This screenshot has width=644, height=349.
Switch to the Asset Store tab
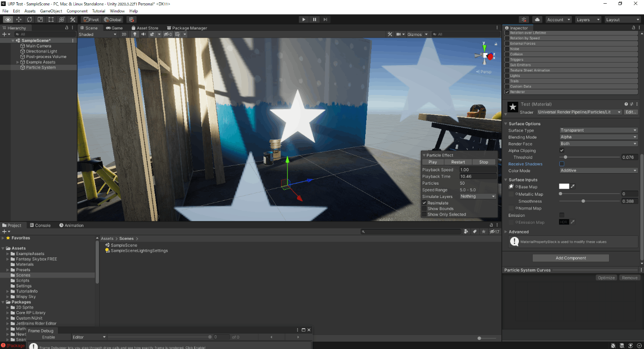[x=144, y=28]
